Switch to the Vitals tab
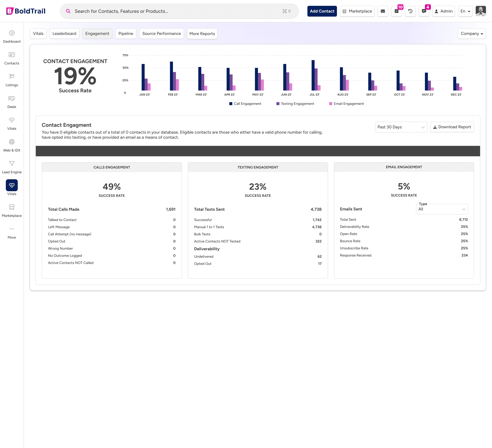 click(x=38, y=33)
